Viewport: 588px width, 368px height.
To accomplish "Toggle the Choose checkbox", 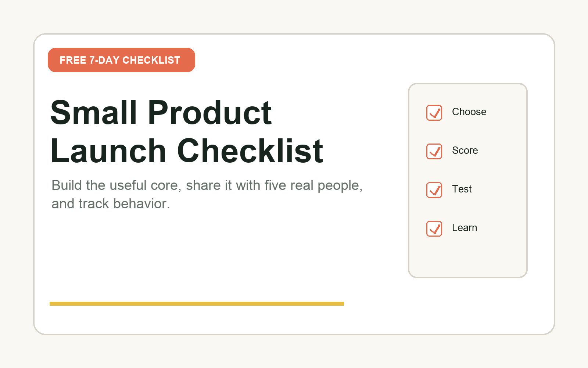I will click(434, 113).
